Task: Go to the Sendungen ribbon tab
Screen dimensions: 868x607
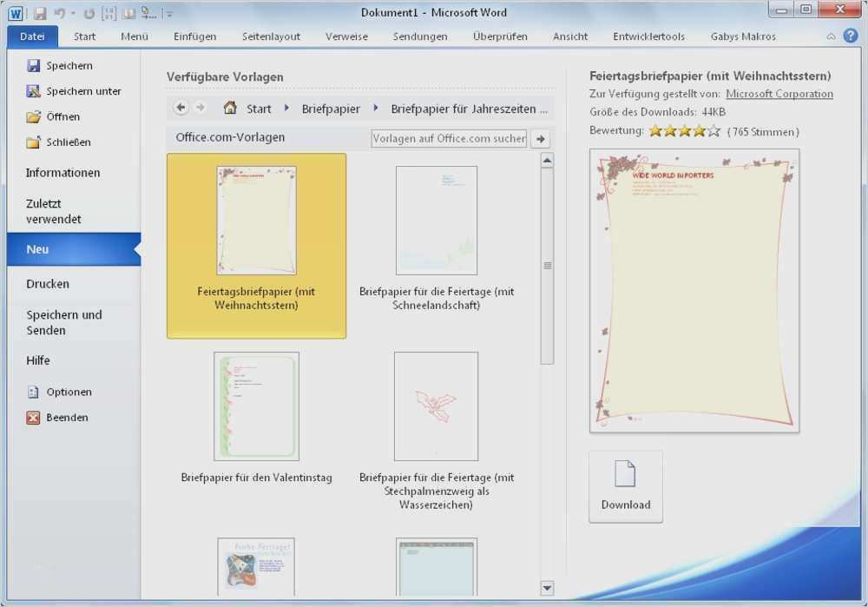Action: pos(420,36)
